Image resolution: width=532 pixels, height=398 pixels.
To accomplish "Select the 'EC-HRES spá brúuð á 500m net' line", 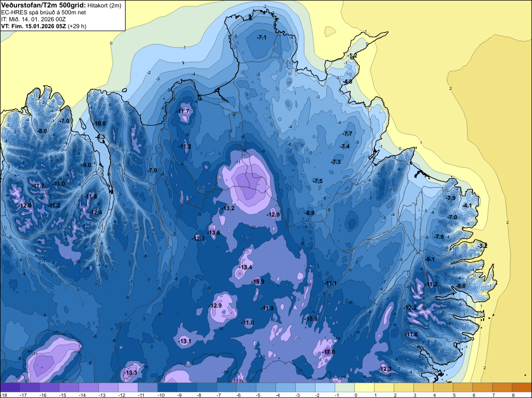I will point(44,13).
